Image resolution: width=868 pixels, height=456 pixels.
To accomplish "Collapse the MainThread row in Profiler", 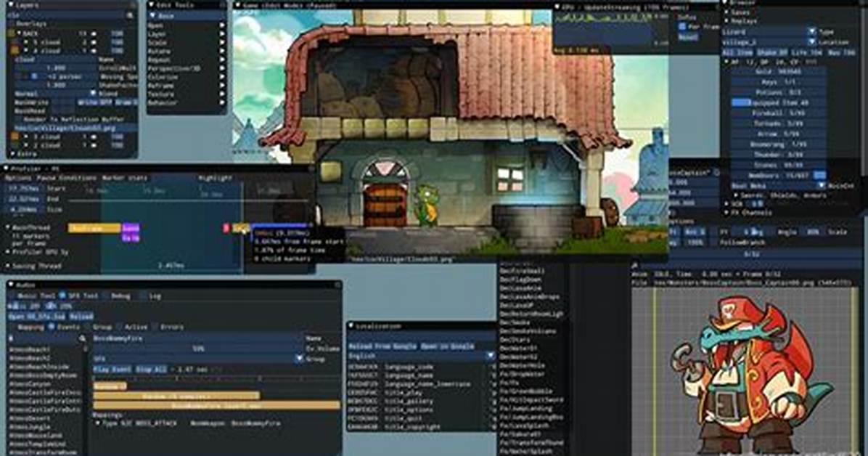I will (8, 227).
